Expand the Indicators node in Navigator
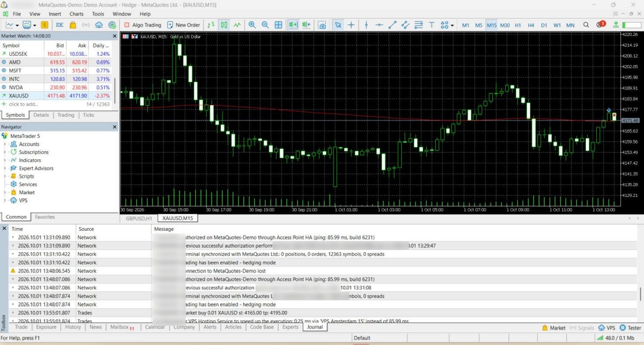 click(5, 160)
